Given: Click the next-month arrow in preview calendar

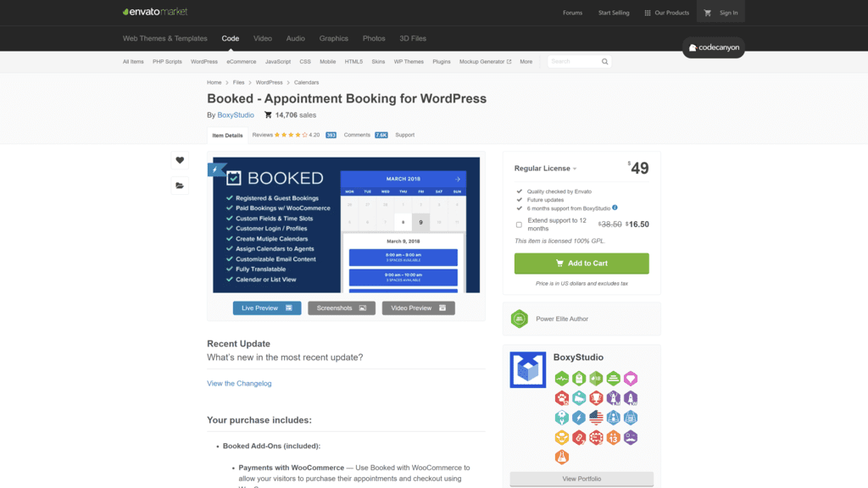Looking at the screenshot, I should [458, 180].
